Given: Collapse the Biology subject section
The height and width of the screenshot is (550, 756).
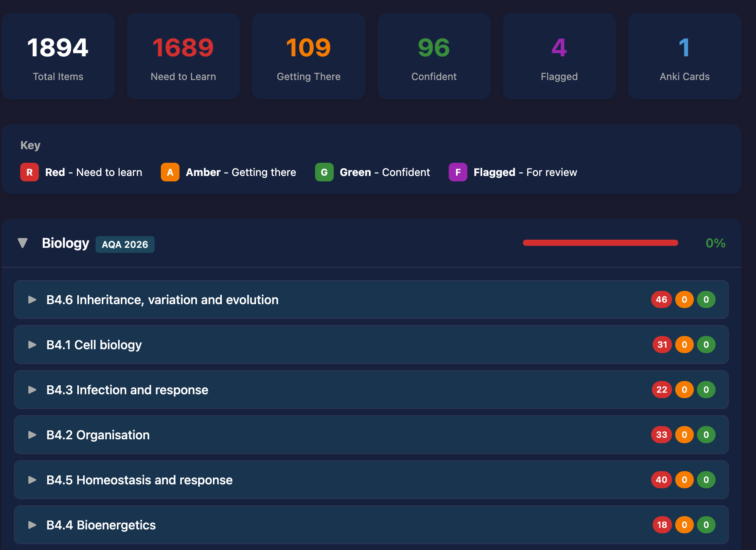Looking at the screenshot, I should 23,243.
